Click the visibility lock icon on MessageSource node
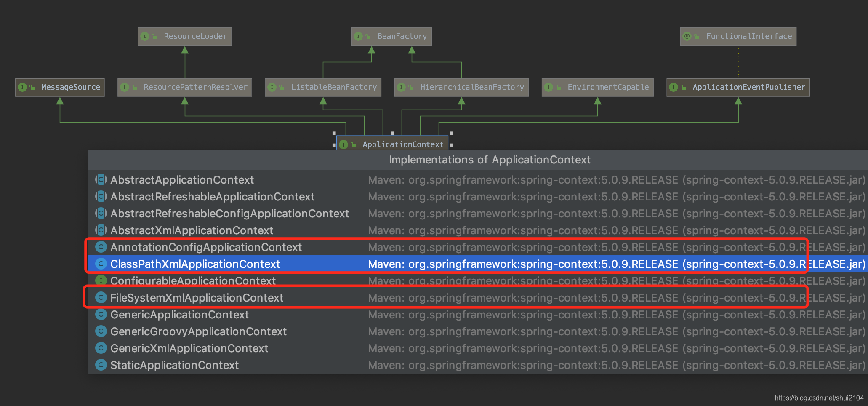 (x=32, y=88)
